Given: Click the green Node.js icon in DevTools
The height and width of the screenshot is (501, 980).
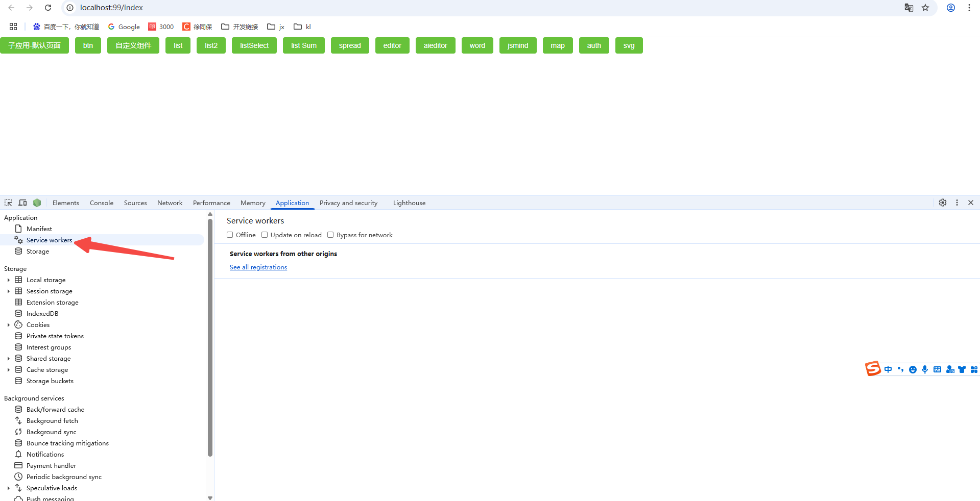Looking at the screenshot, I should (x=37, y=203).
